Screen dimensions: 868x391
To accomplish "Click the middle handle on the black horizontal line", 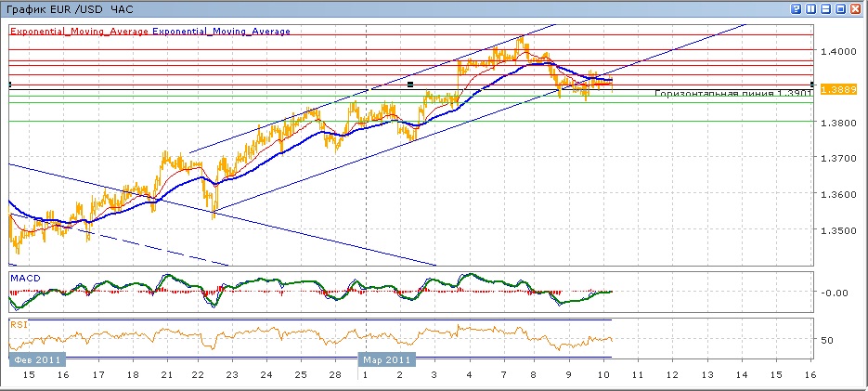I will coord(410,85).
